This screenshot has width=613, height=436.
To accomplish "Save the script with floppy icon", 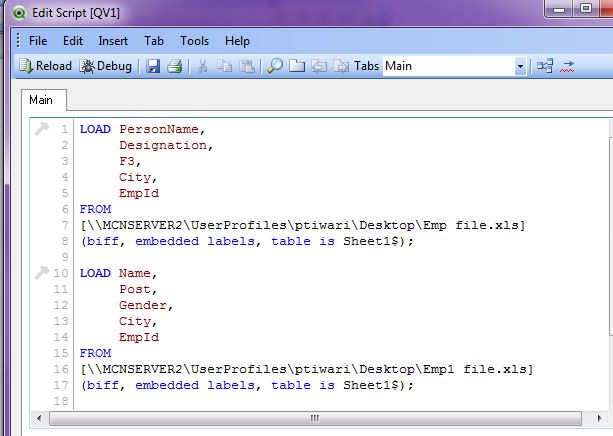I will (153, 66).
